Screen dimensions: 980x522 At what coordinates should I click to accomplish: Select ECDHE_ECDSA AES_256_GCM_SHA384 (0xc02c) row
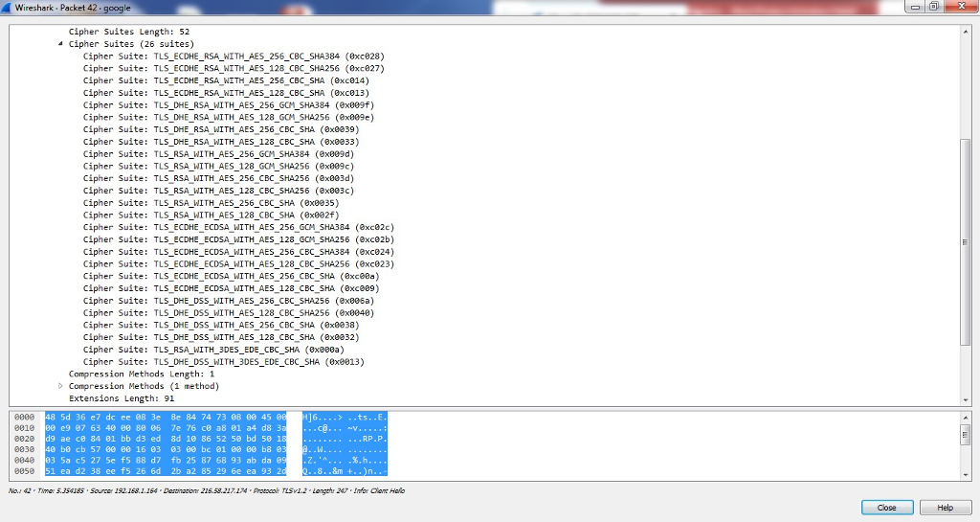pos(238,227)
